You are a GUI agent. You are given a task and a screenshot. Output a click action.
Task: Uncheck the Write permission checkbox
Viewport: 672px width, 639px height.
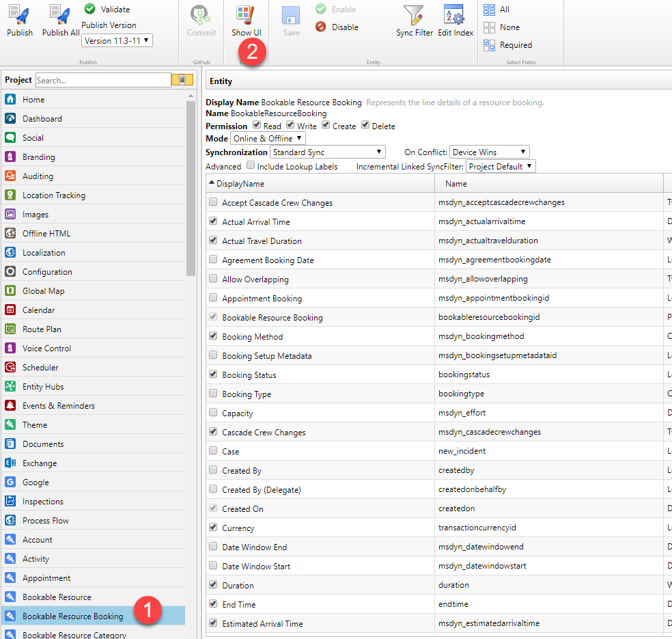point(290,125)
